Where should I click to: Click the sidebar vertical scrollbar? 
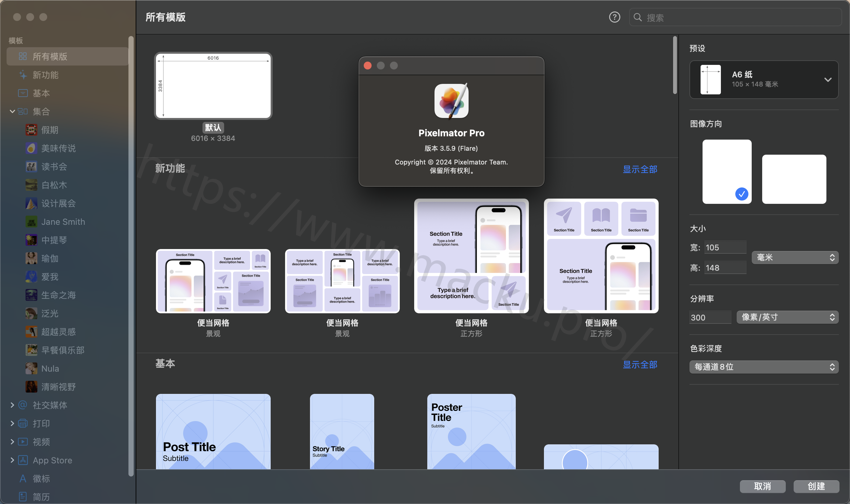(x=131, y=256)
